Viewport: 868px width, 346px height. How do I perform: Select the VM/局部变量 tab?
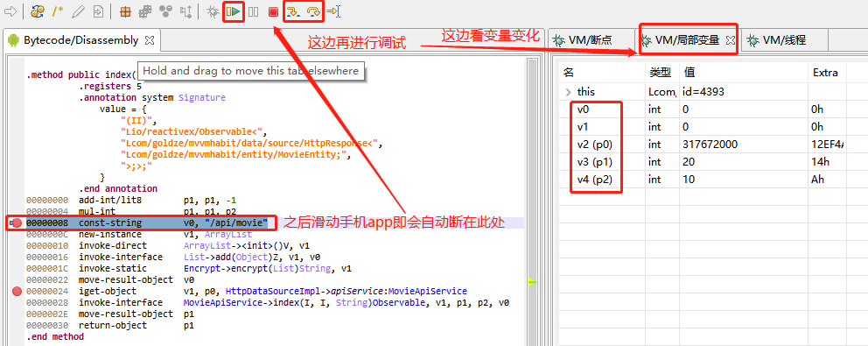pyautogui.click(x=687, y=40)
